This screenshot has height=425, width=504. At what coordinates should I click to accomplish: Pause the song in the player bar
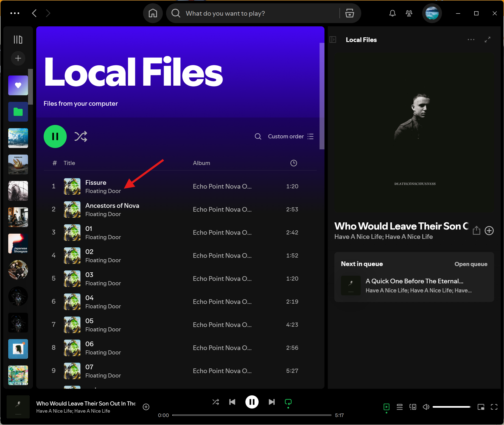pyautogui.click(x=252, y=402)
